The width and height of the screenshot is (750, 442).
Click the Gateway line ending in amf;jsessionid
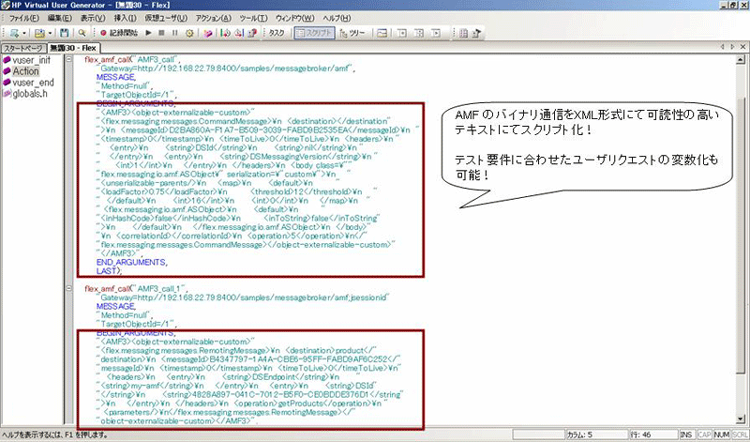243,298
